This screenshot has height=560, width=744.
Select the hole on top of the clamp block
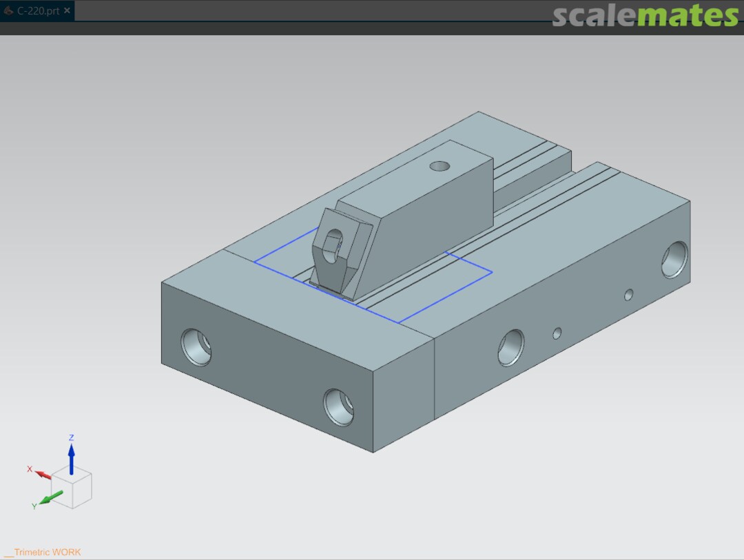point(439,165)
